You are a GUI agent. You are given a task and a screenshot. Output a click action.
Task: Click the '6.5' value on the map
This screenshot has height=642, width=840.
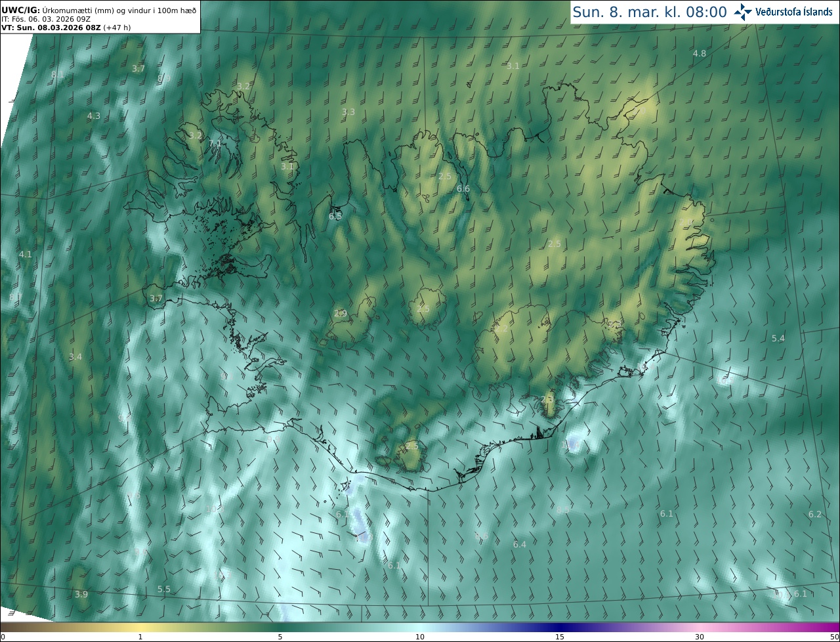[335, 216]
